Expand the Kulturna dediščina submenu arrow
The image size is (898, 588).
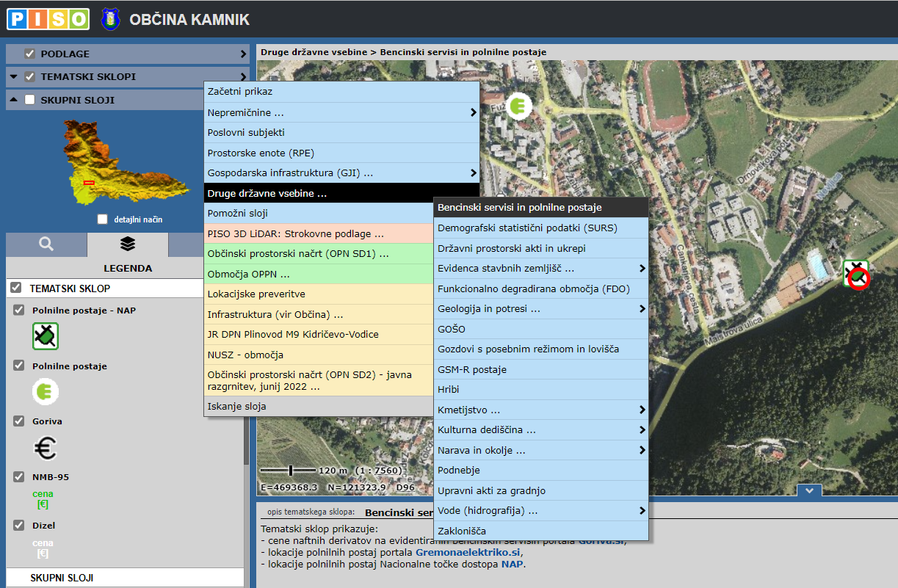[x=642, y=430]
